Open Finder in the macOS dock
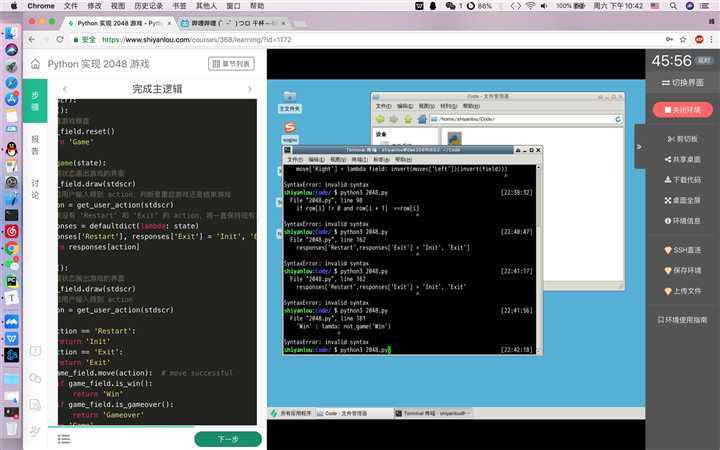The height and width of the screenshot is (450, 720). (x=11, y=33)
